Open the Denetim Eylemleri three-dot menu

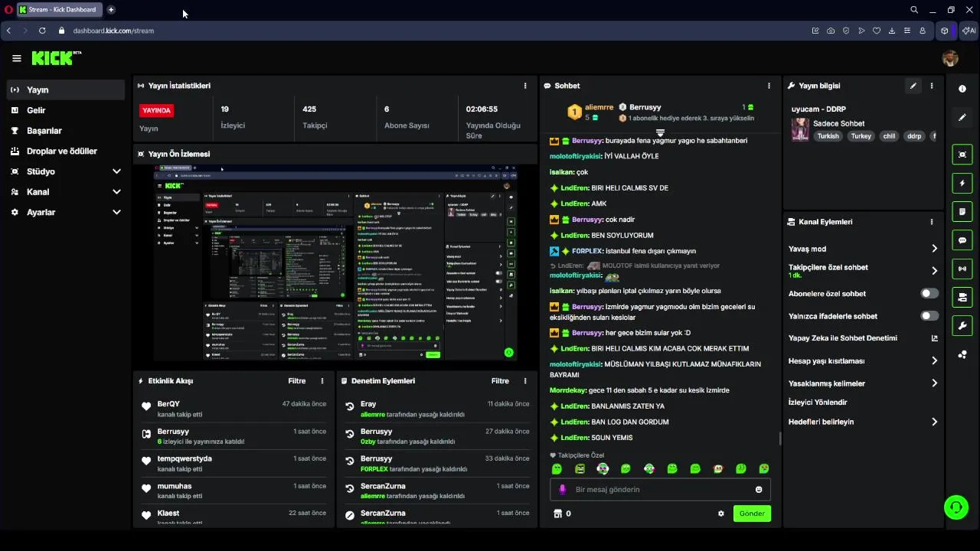point(524,381)
